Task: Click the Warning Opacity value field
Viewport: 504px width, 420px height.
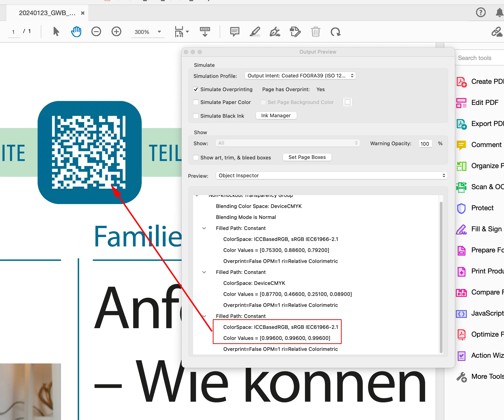Action: coord(425,144)
